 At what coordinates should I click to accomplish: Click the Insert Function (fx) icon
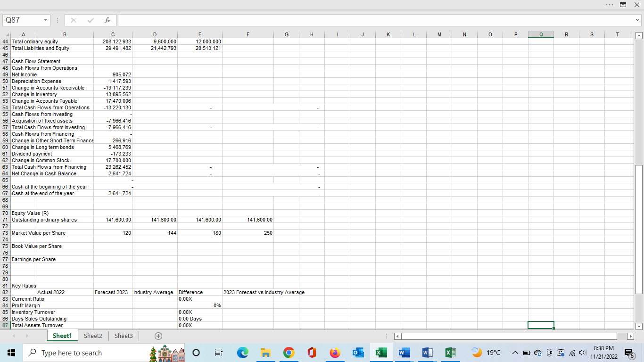[x=107, y=20]
